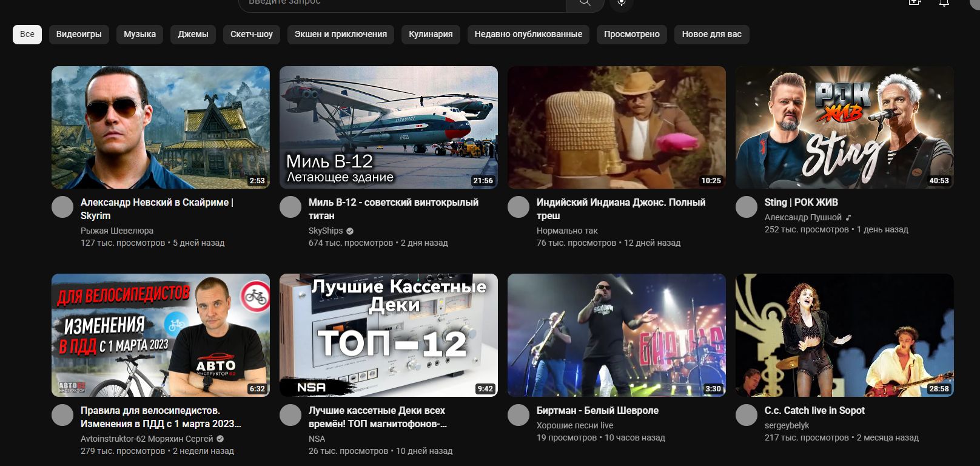Click the verified badge next to SkyShips
This screenshot has height=466, width=980.
[x=350, y=231]
